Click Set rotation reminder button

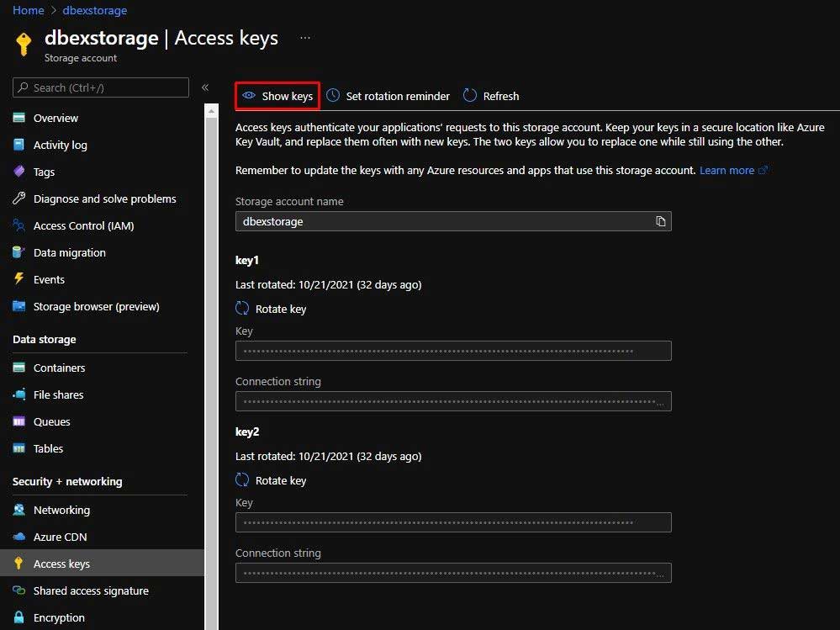(388, 96)
